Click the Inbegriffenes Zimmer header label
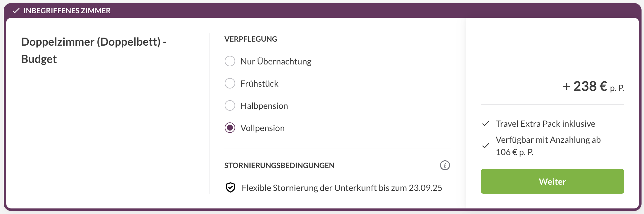 coord(67,11)
